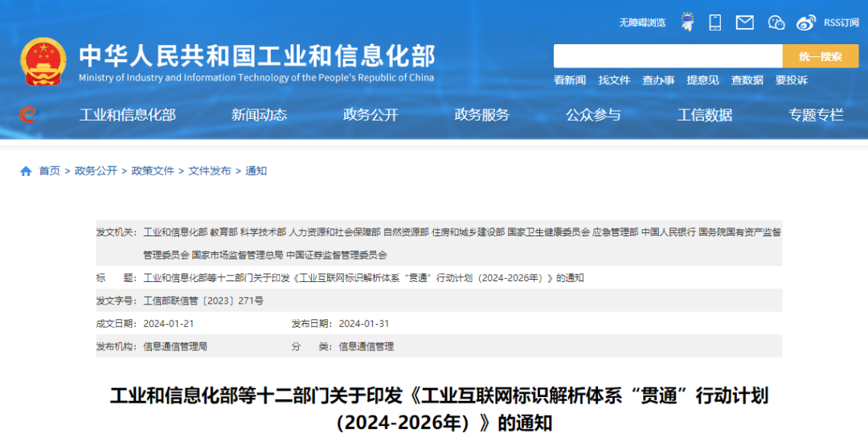868x442 pixels.
Task: Open the WeChat icon
Action: (776, 23)
